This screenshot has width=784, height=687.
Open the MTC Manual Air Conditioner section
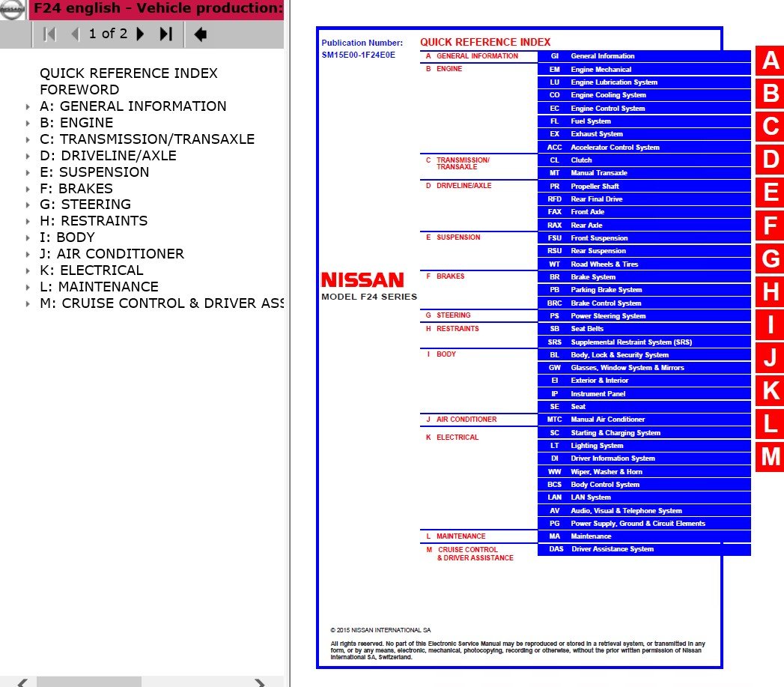(644, 420)
